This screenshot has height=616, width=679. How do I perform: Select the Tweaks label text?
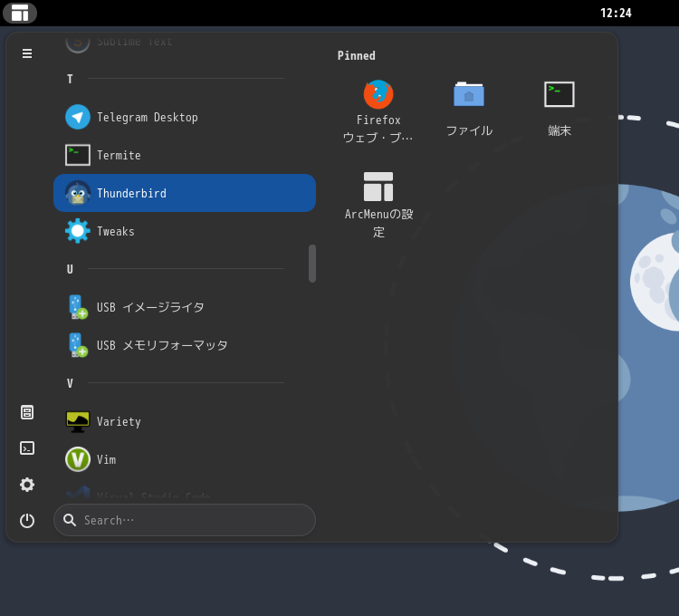tap(116, 231)
